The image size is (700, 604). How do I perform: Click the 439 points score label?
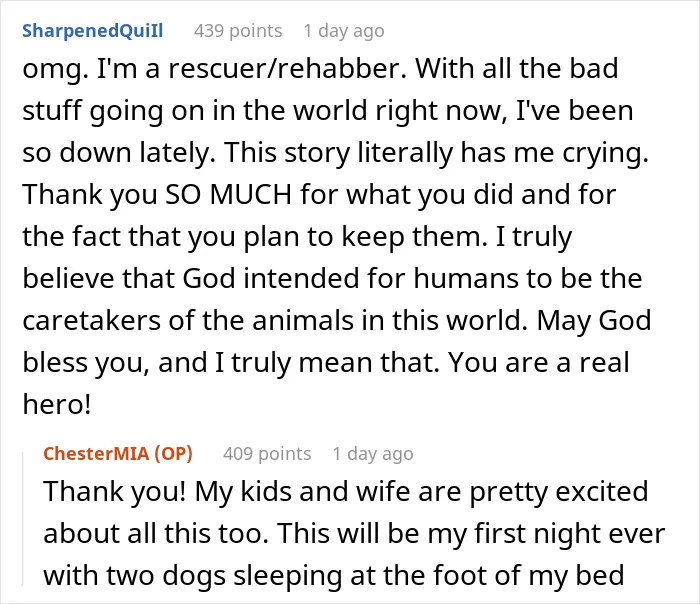coord(238,31)
